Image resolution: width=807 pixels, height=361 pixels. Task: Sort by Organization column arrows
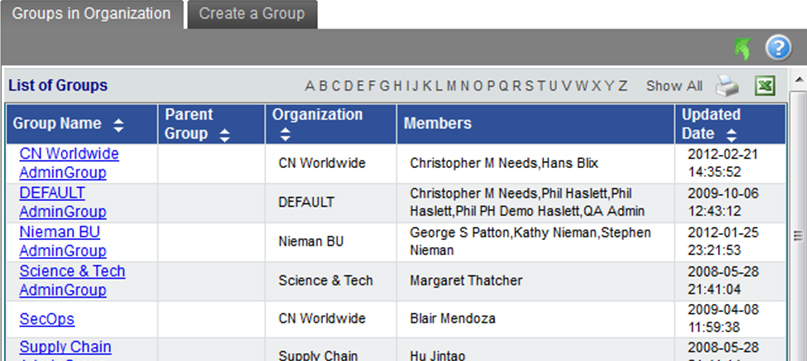coord(285,135)
